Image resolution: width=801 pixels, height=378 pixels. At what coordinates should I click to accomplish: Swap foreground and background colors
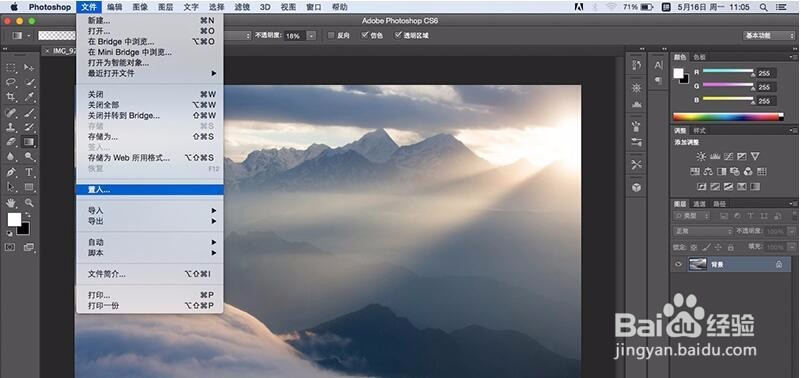[x=28, y=215]
